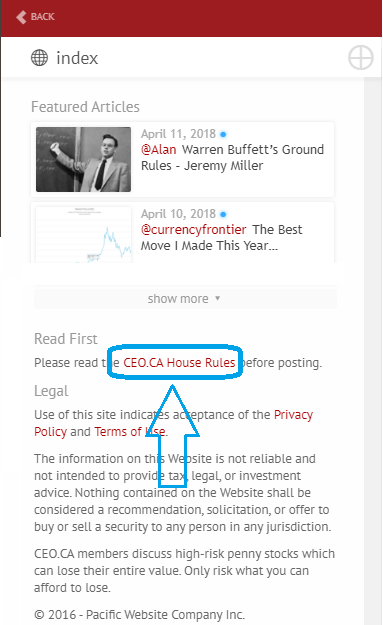The width and height of the screenshot is (383, 625).
Task: Open the @currencyfrontier author profile link
Action: point(194,230)
